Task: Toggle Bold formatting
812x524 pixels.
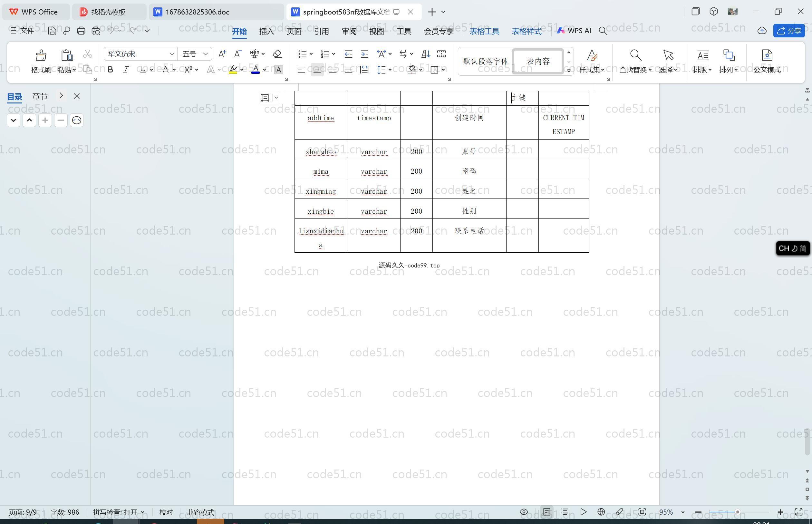Action: [x=110, y=69]
